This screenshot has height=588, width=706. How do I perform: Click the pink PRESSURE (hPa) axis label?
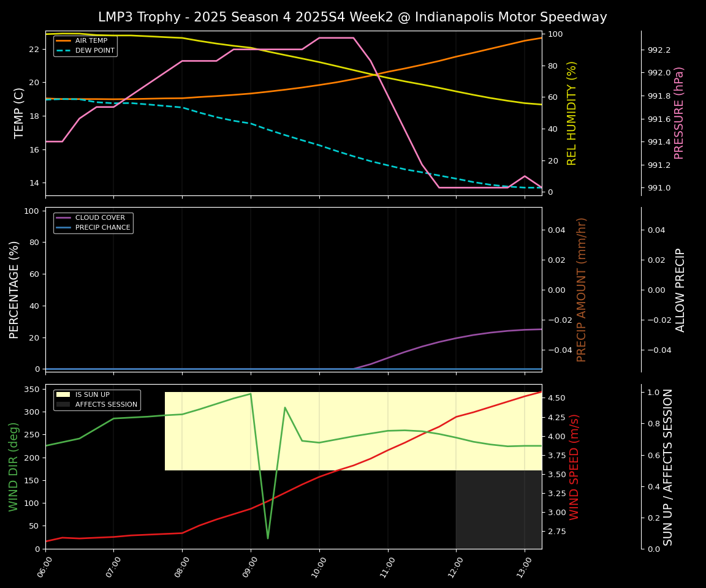click(679, 113)
